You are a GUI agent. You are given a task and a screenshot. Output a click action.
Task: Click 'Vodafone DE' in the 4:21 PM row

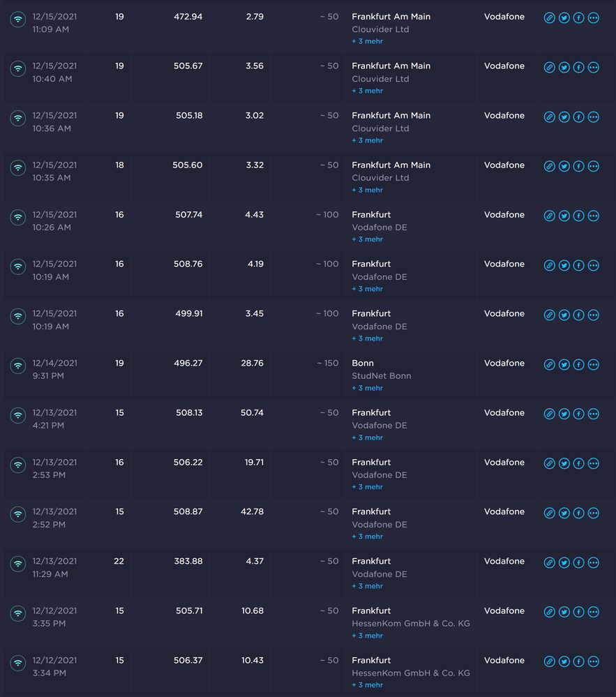pyautogui.click(x=380, y=426)
